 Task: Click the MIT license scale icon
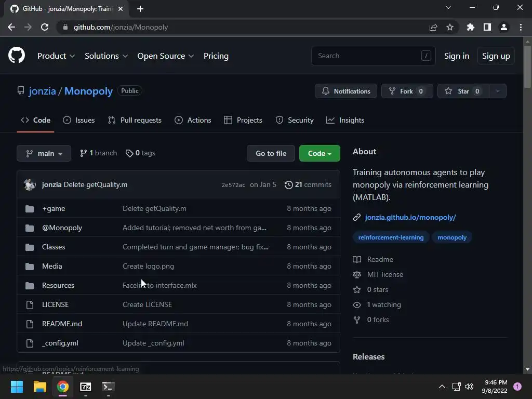357,274
